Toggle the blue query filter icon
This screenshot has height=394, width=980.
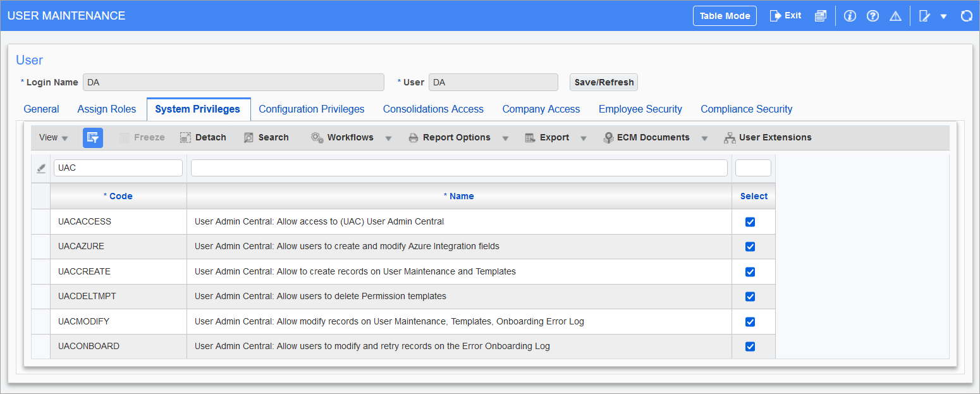pyautogui.click(x=93, y=137)
